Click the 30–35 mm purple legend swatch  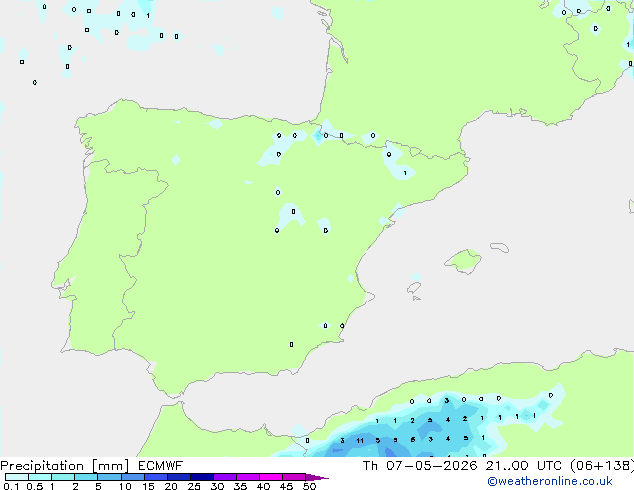tap(225, 477)
